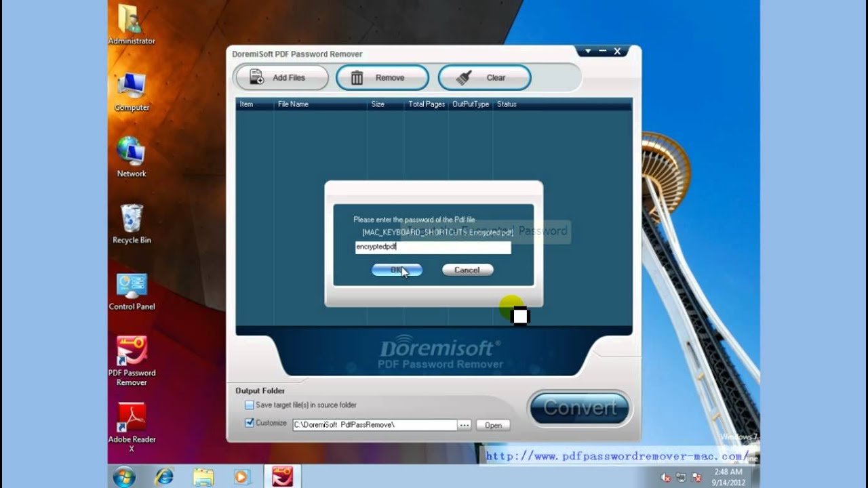
Task: Open the title bar dropdown arrow menu
Action: (588, 51)
